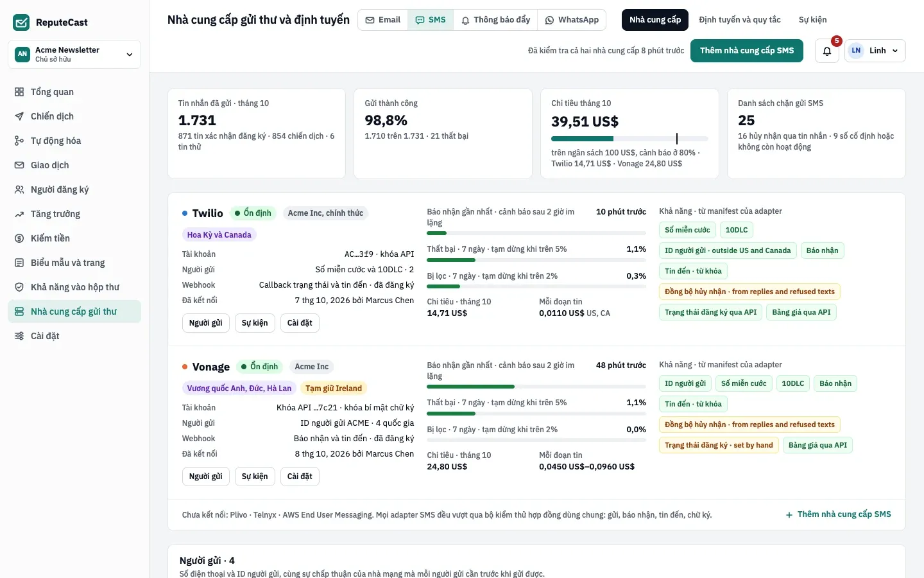Open Khả năng vào hộp thư

[x=74, y=287]
